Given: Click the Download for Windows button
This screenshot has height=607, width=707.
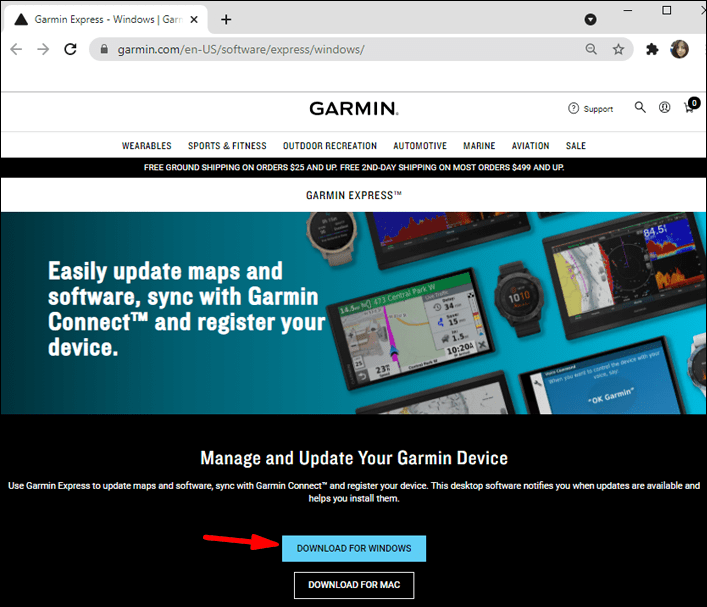Looking at the screenshot, I should pos(354,548).
